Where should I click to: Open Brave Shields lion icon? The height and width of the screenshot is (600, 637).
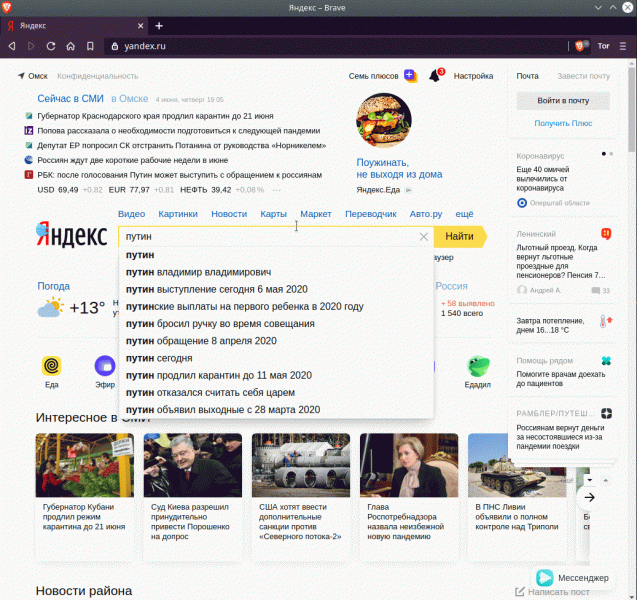tap(580, 46)
